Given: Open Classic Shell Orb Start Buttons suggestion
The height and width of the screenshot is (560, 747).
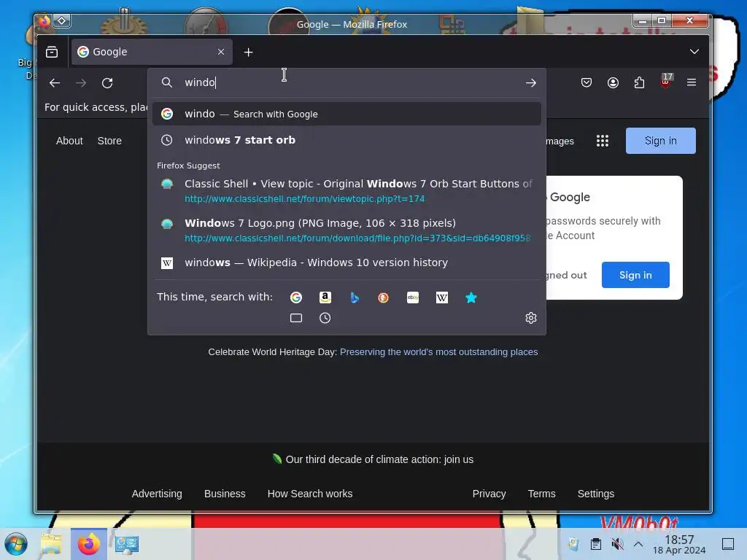Looking at the screenshot, I should [x=347, y=191].
